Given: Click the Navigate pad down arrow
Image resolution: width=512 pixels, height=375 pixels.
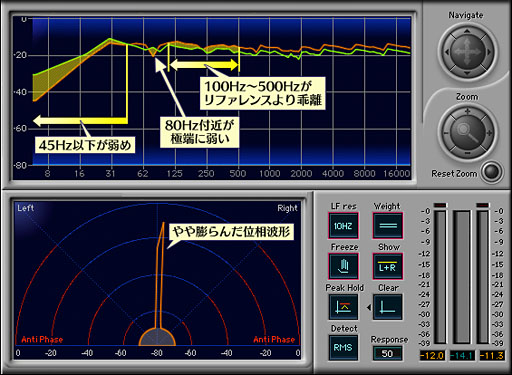Looking at the screenshot, I should 467,73.
